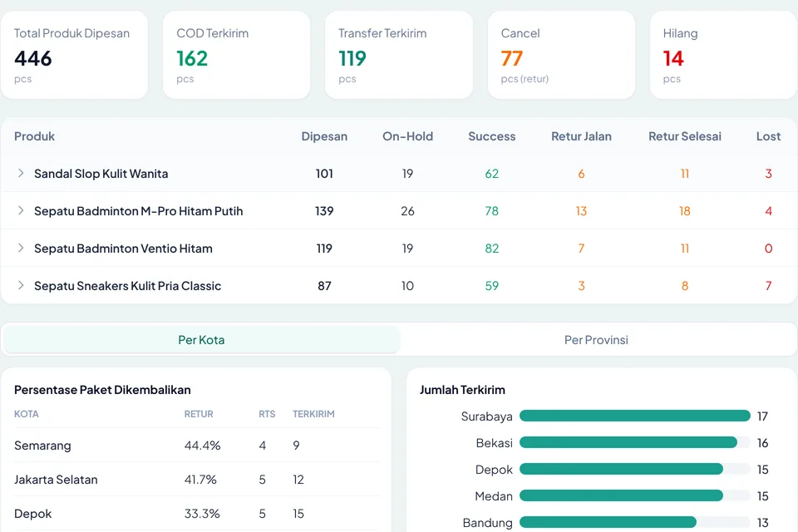Click the Total Produk Dipesan card
798x532 pixels.
(74, 55)
